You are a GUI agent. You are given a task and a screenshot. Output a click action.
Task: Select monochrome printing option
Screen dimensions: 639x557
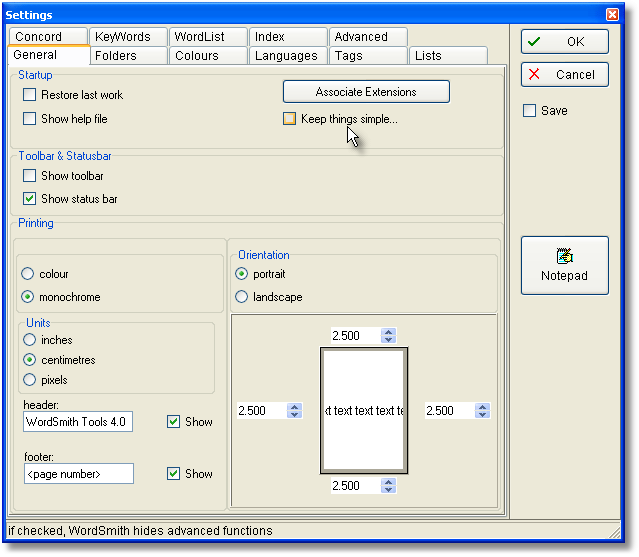[x=28, y=297]
